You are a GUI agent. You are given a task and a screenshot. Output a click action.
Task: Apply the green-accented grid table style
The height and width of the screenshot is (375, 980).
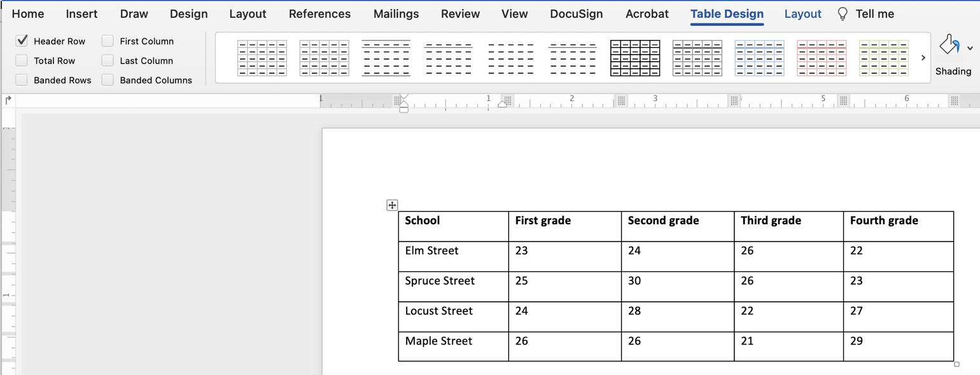click(884, 57)
